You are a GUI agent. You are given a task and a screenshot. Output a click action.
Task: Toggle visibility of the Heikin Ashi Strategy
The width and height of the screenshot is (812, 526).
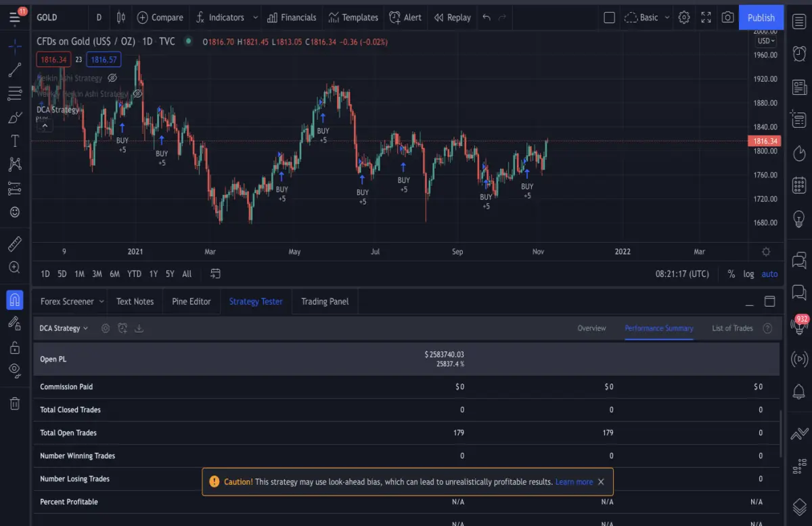(x=113, y=78)
